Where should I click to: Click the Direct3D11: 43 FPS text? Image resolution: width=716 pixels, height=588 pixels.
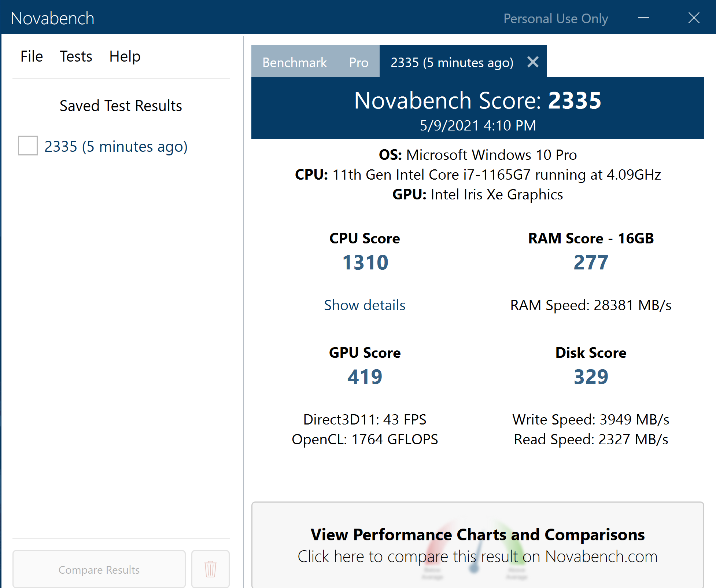(365, 419)
